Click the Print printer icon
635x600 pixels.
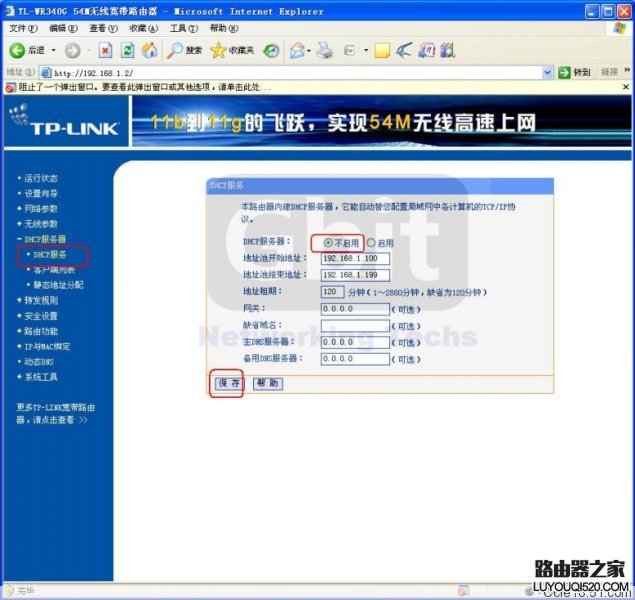coord(324,51)
